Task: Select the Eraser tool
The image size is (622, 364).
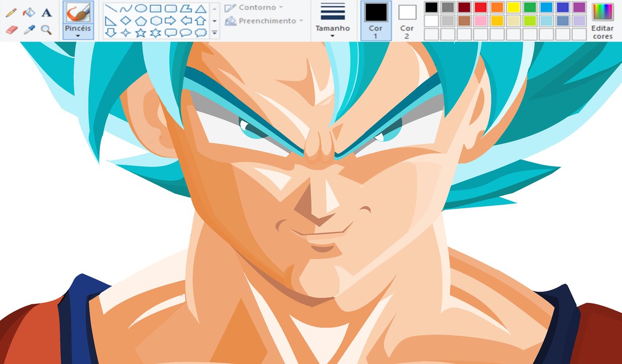Action: point(11,30)
